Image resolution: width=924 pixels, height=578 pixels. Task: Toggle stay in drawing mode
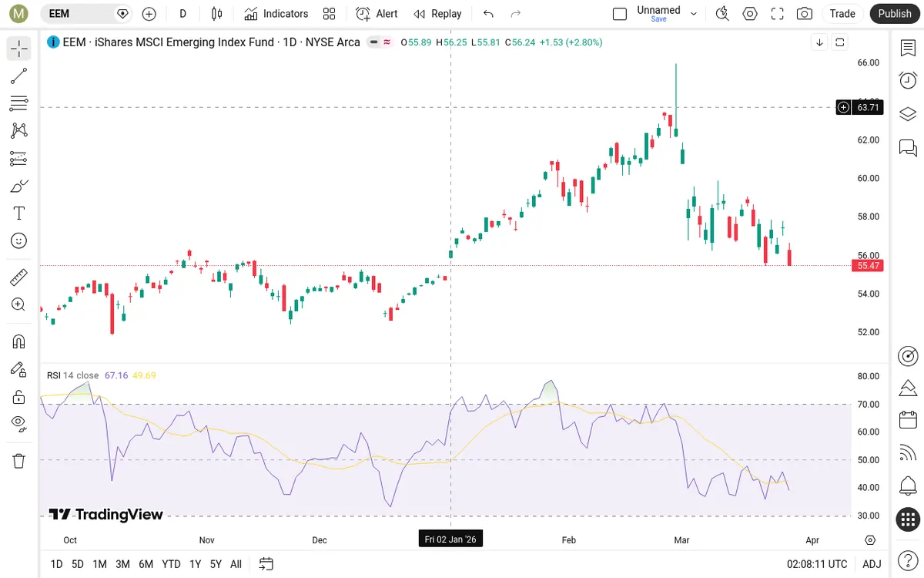click(19, 369)
